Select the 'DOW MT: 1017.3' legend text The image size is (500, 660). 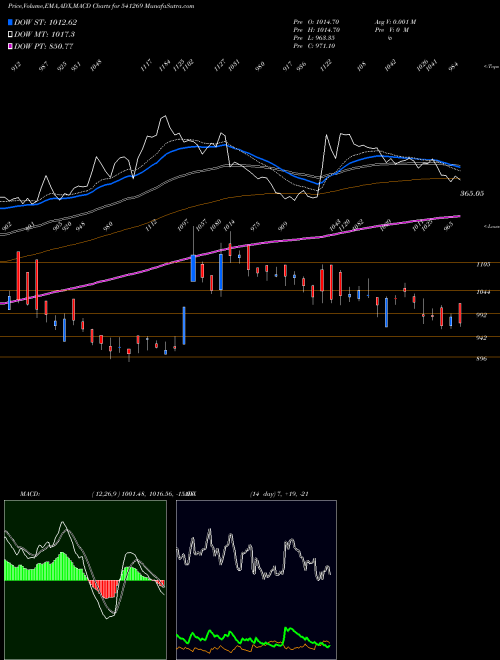point(45,34)
